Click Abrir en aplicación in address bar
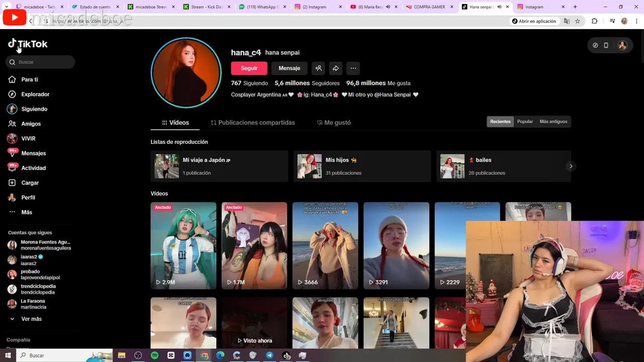The width and height of the screenshot is (644, 362). click(x=534, y=21)
